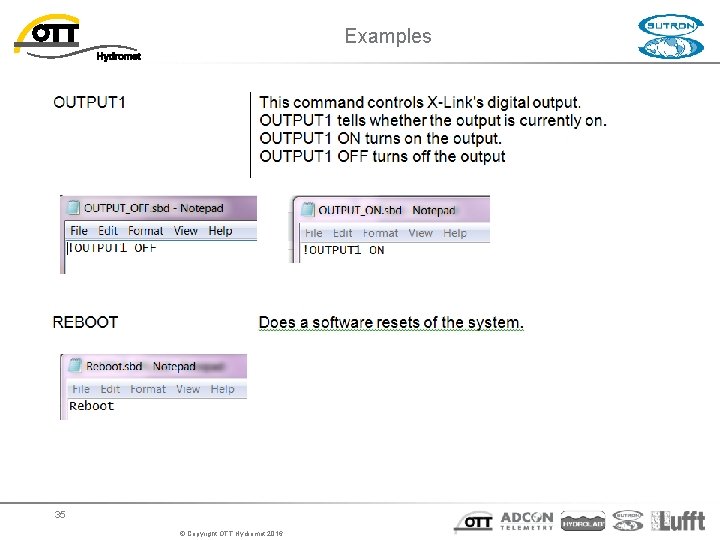Click the '!OUTPUT1 ON' text in Notepad
This screenshot has width=720, height=540.
(344, 250)
